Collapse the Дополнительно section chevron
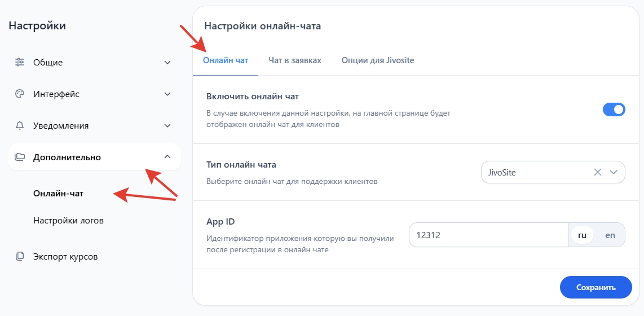The height and width of the screenshot is (316, 644). point(167,157)
